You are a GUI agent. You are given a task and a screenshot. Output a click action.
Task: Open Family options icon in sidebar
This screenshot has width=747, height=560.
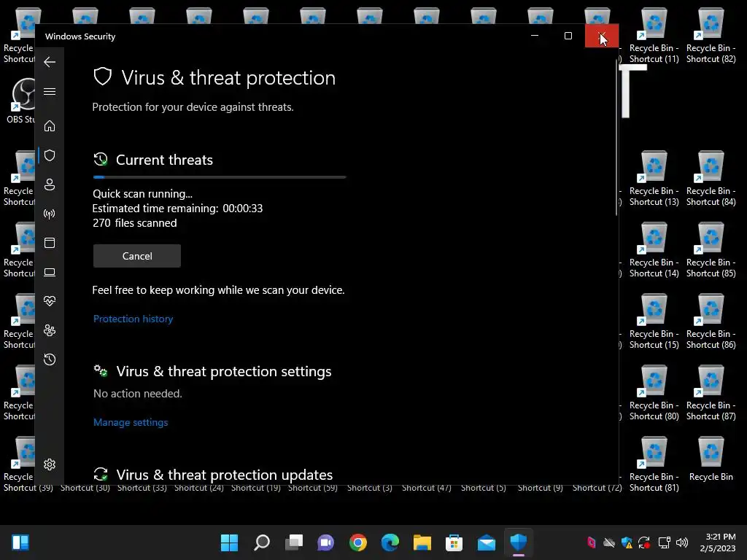50,330
